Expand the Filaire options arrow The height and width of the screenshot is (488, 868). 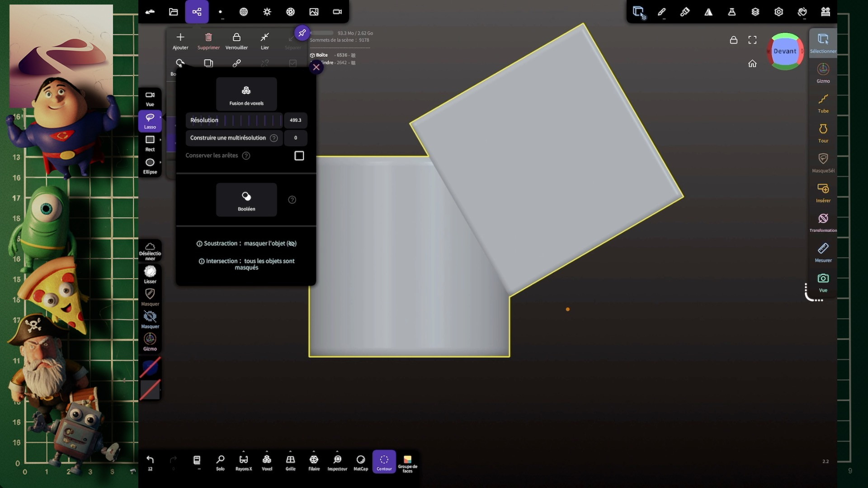[x=314, y=451]
